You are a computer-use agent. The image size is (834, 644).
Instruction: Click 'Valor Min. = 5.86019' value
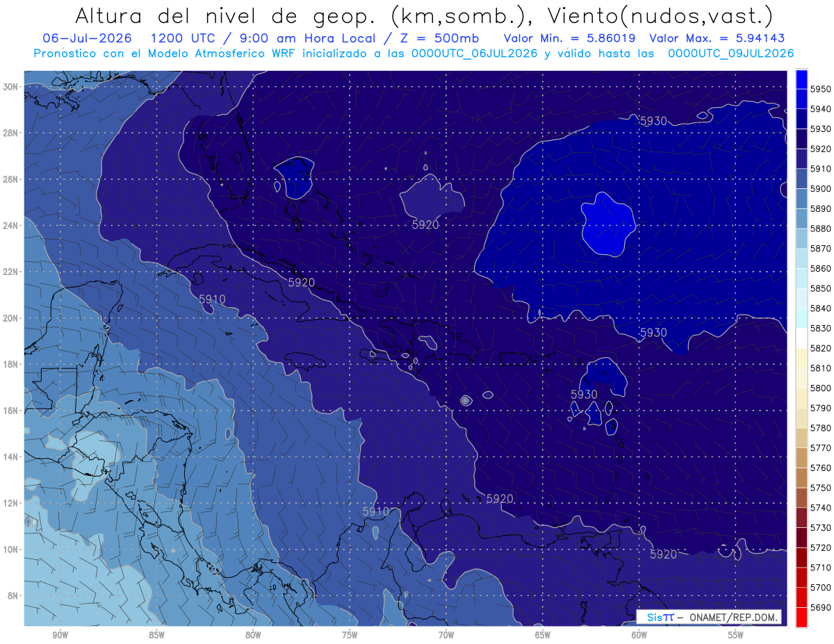[570, 38]
